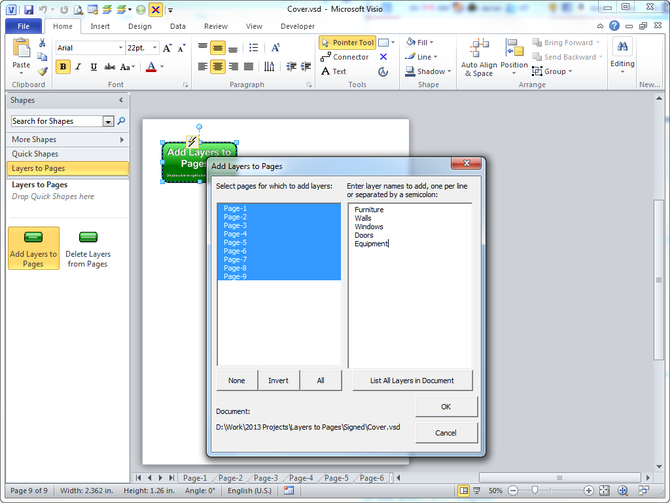The width and height of the screenshot is (670, 503).
Task: Click the Format Painter brush icon
Action: point(42,71)
